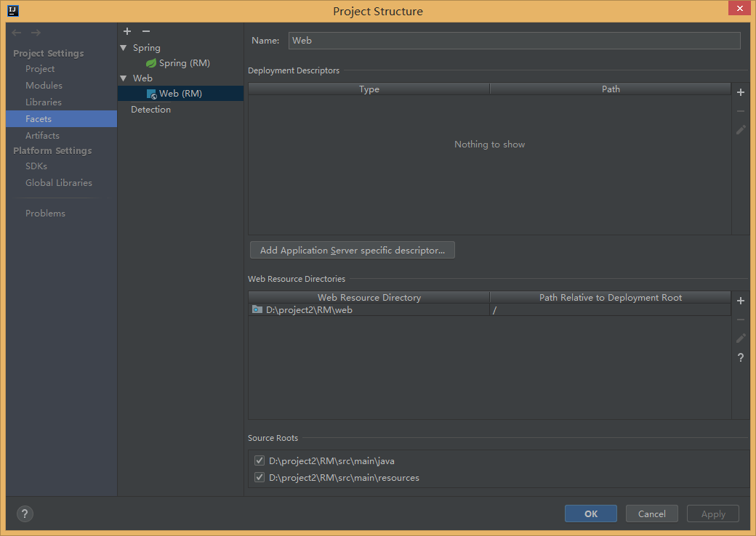Viewport: 756px width, 536px height.
Task: Collapse the Web facet group
Action: coord(124,78)
